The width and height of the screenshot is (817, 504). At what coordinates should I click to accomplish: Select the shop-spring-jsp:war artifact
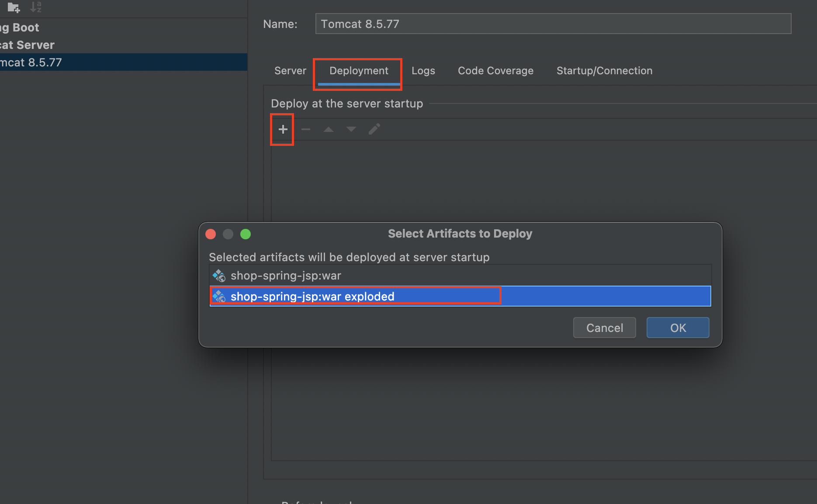[460, 276]
